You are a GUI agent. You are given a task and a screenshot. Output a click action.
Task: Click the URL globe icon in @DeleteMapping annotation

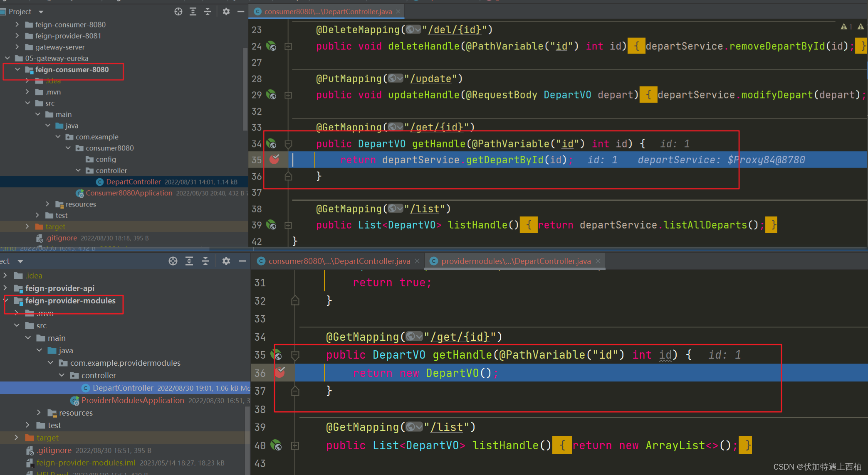[413, 30]
